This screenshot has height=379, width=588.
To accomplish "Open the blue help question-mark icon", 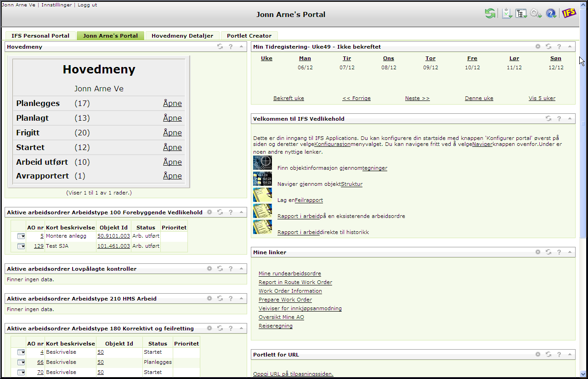I will [551, 14].
